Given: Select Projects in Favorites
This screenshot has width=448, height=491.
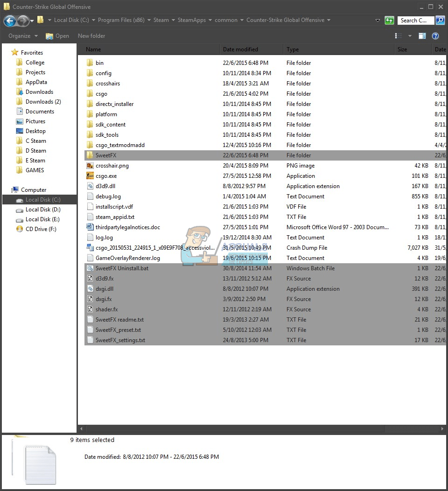Looking at the screenshot, I should click(35, 72).
